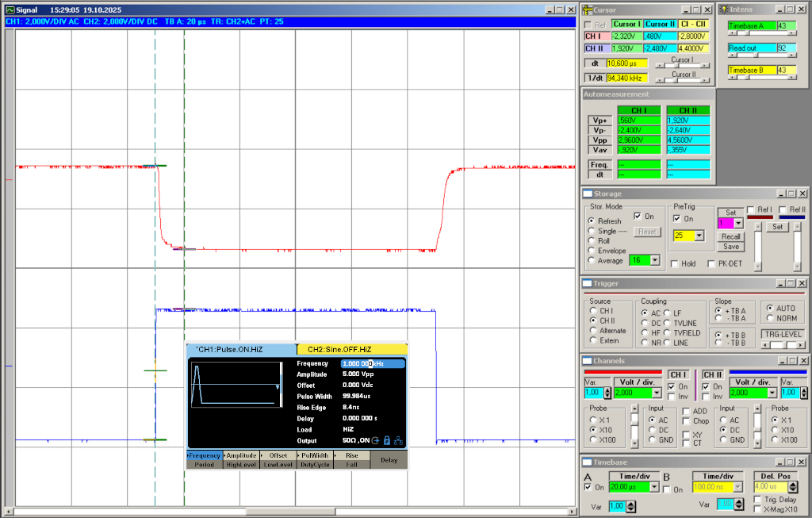The width and height of the screenshot is (812, 518).
Task: Click the Save button in Storage
Action: 730,247
